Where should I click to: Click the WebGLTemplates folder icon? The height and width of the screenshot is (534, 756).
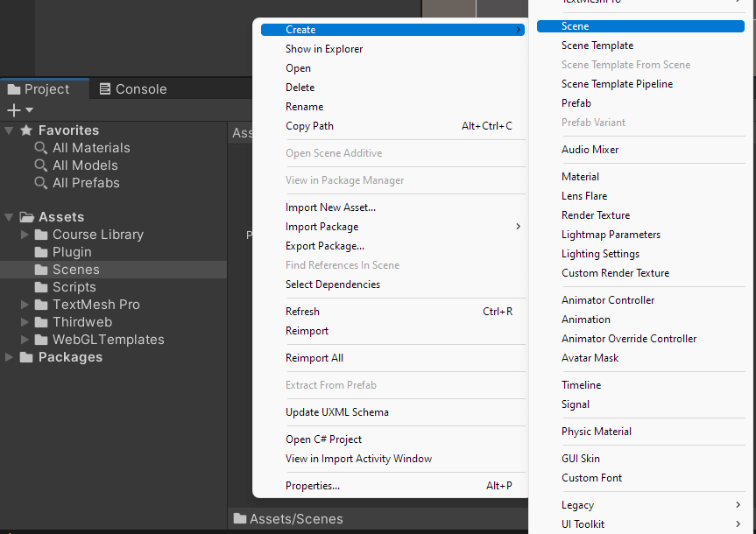pyautogui.click(x=41, y=340)
